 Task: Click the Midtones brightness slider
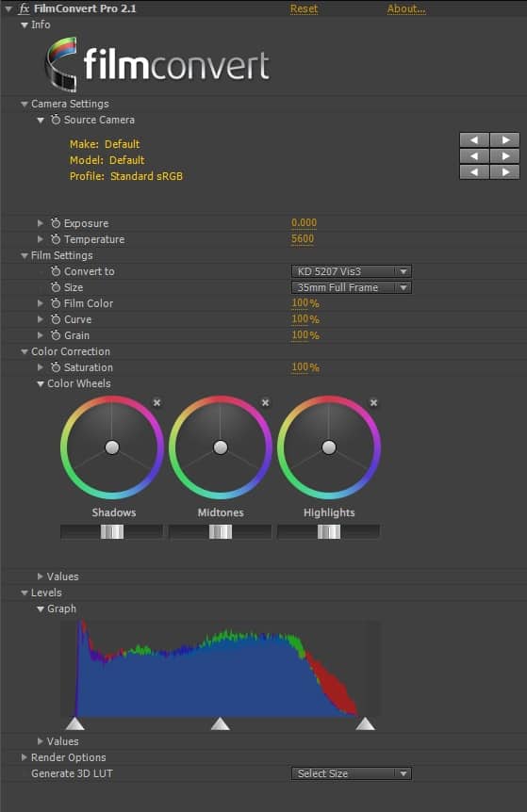221,532
